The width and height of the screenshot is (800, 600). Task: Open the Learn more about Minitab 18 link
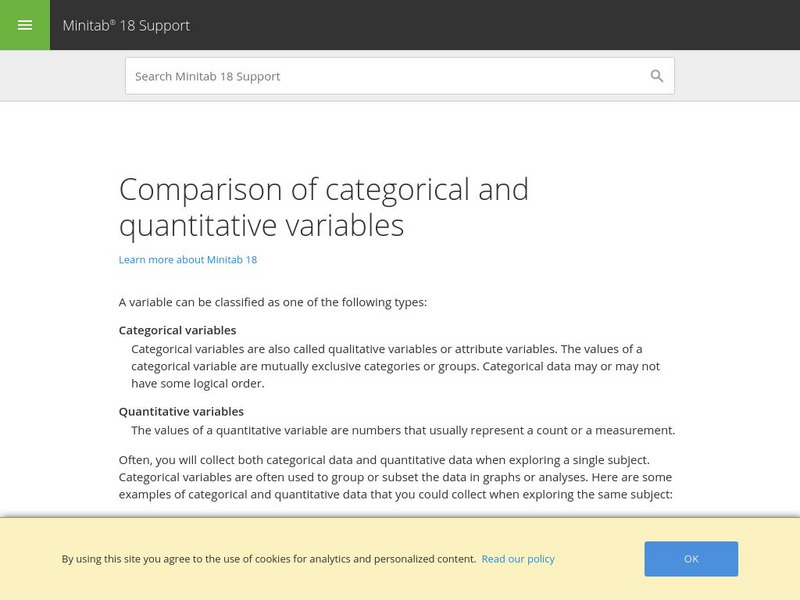pos(188,260)
